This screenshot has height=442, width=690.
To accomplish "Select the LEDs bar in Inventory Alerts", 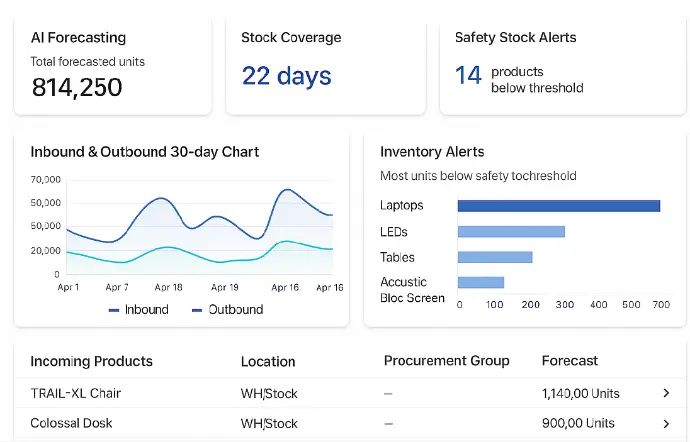I will point(511,232).
